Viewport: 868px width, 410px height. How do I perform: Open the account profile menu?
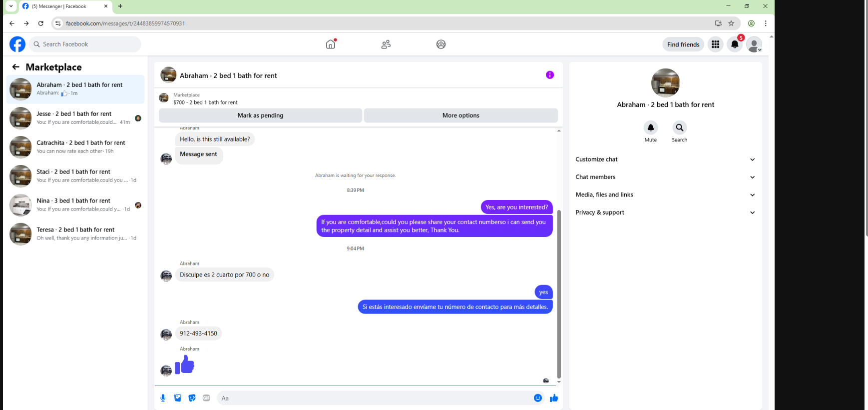754,44
